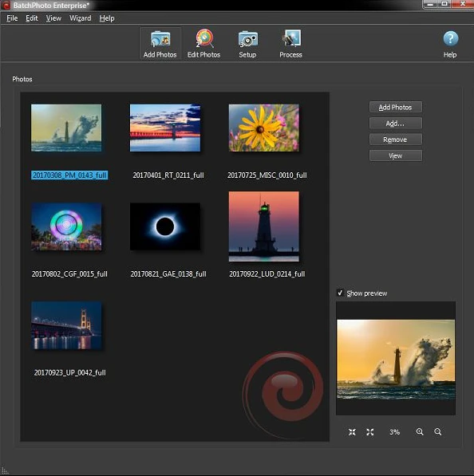Select the 20170923_UP_0042_full bridge photo
The width and height of the screenshot is (474, 476).
[x=66, y=325]
